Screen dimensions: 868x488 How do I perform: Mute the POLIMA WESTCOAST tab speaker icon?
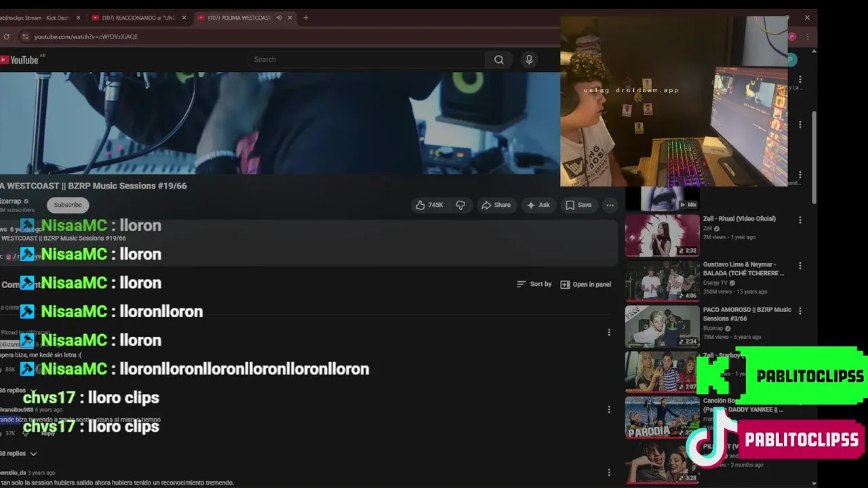point(279,18)
